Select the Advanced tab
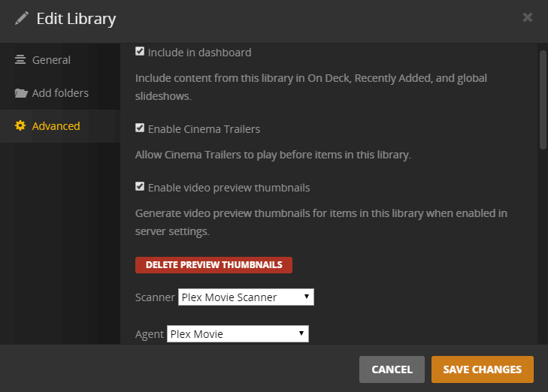The height and width of the screenshot is (392, 548). click(x=56, y=126)
